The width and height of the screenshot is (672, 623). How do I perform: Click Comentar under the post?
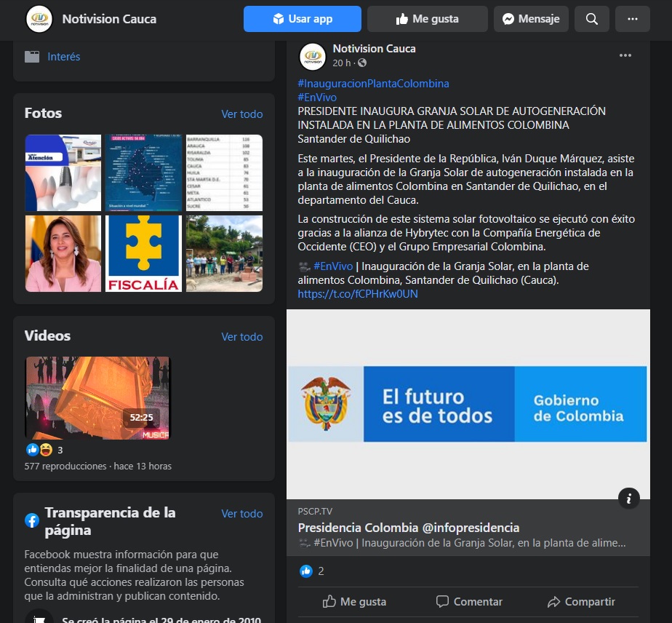pos(469,602)
